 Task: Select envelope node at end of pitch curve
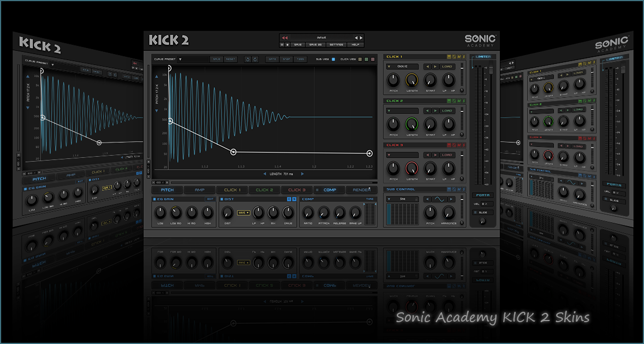369,153
